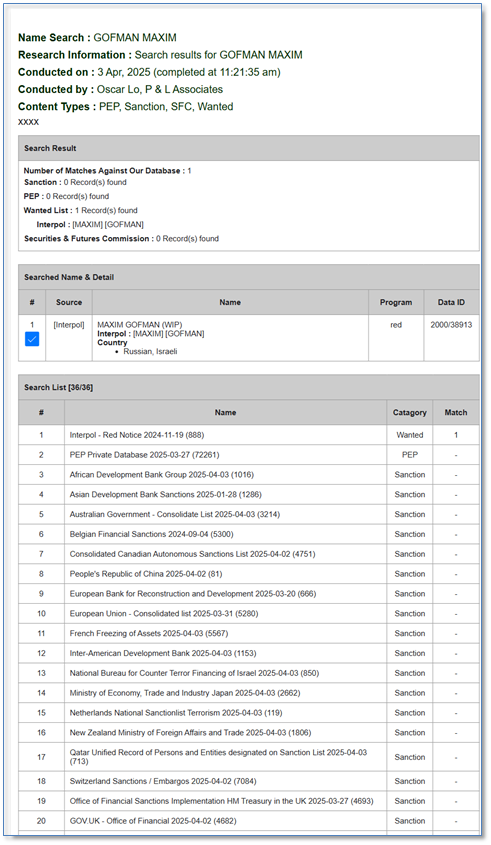Click the 'Content Types' line
The height and width of the screenshot is (845, 491).
click(126, 107)
